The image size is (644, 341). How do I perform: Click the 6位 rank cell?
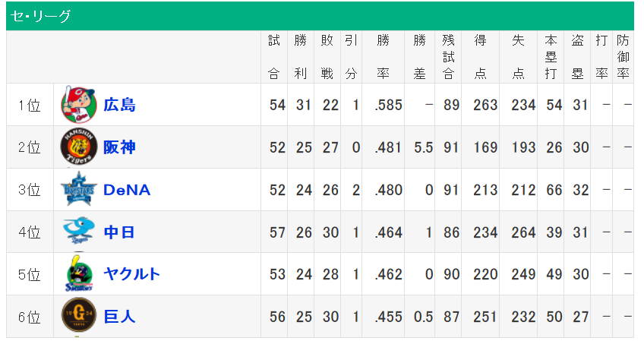pyautogui.click(x=30, y=317)
